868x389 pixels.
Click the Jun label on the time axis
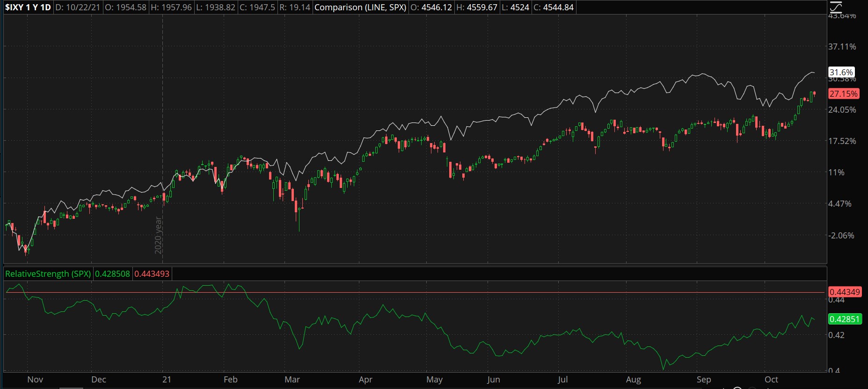[494, 380]
